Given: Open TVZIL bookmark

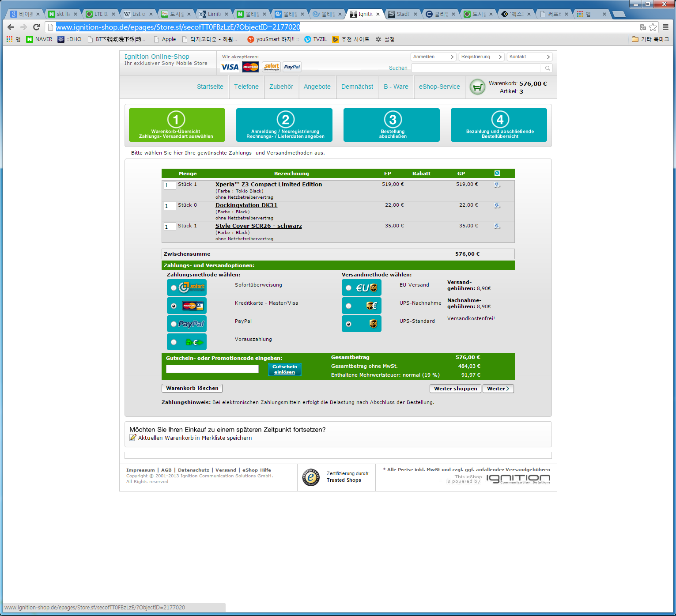Looking at the screenshot, I should 316,39.
